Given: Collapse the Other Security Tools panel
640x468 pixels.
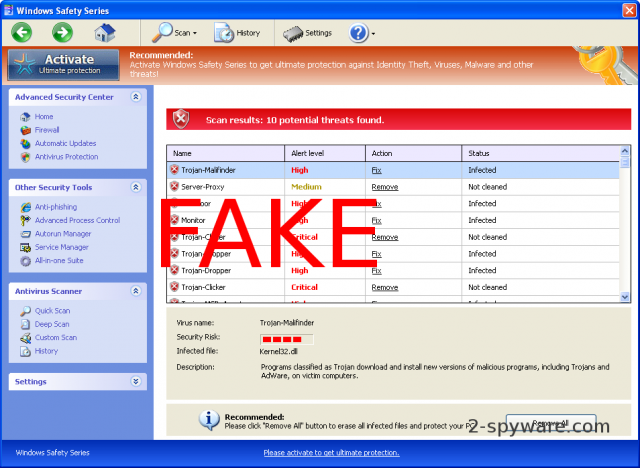Looking at the screenshot, I should pyautogui.click(x=136, y=187).
